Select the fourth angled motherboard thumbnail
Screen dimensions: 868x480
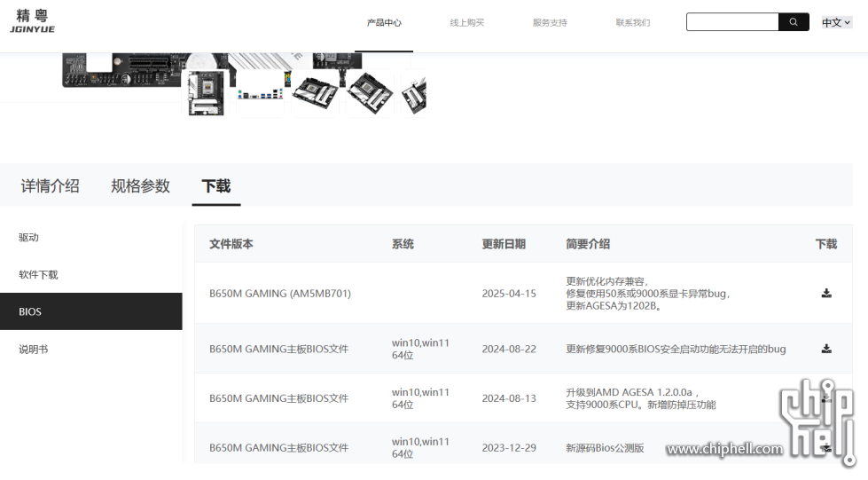coord(369,92)
